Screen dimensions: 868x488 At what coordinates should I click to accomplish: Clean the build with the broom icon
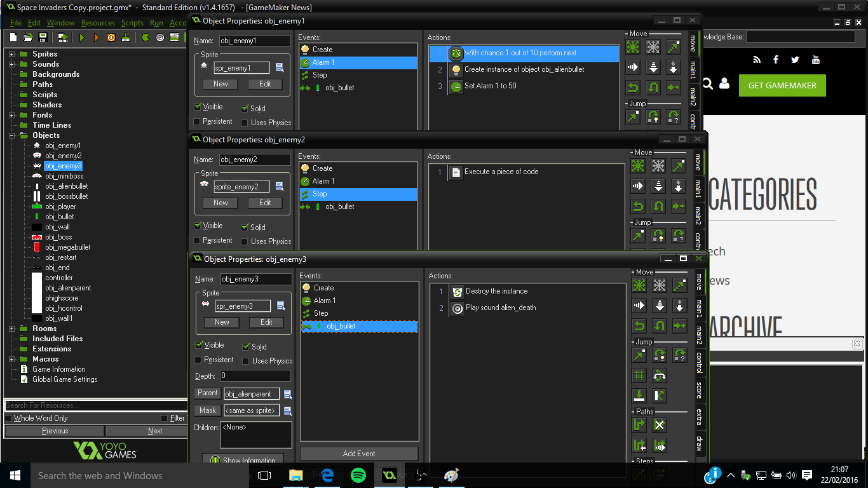tap(126, 37)
